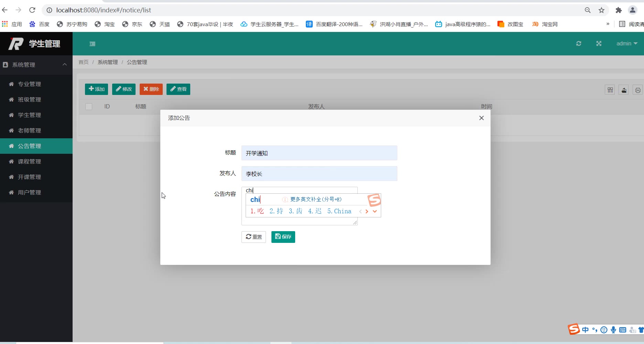
Task: Choose IME candidate 4 迟
Action: [315, 211]
